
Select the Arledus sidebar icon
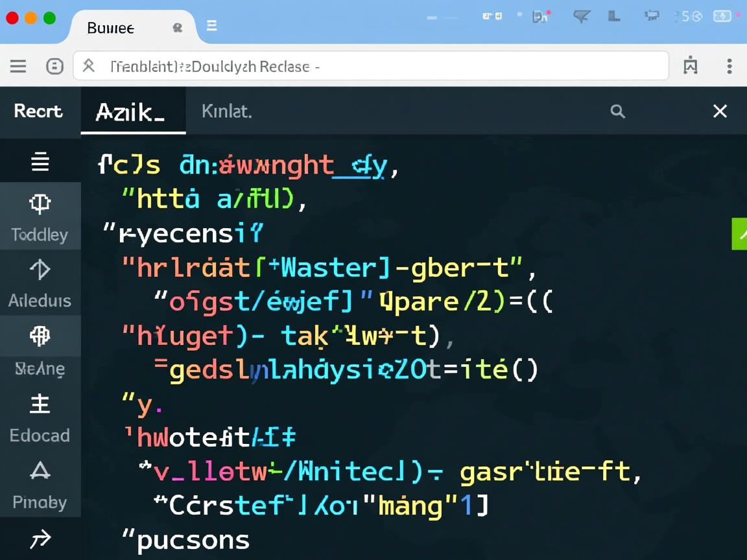click(x=40, y=283)
